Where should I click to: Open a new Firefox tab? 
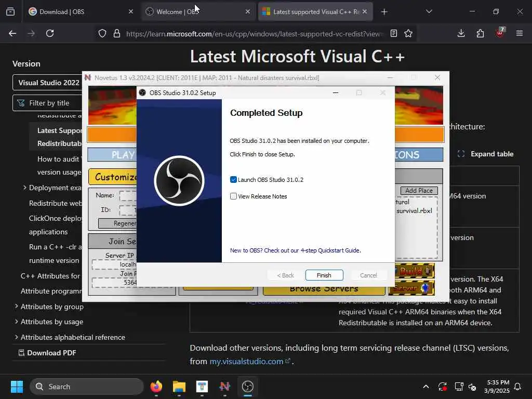(x=384, y=12)
